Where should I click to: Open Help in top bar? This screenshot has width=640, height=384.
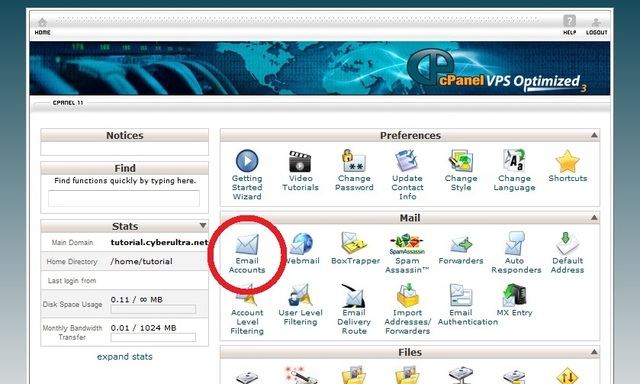tap(569, 25)
